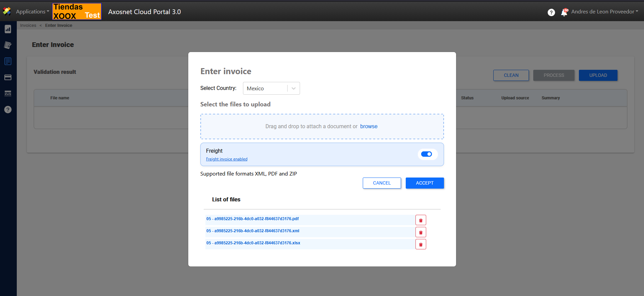644x296 pixels.
Task: Click the top bar help question mark
Action: click(551, 12)
